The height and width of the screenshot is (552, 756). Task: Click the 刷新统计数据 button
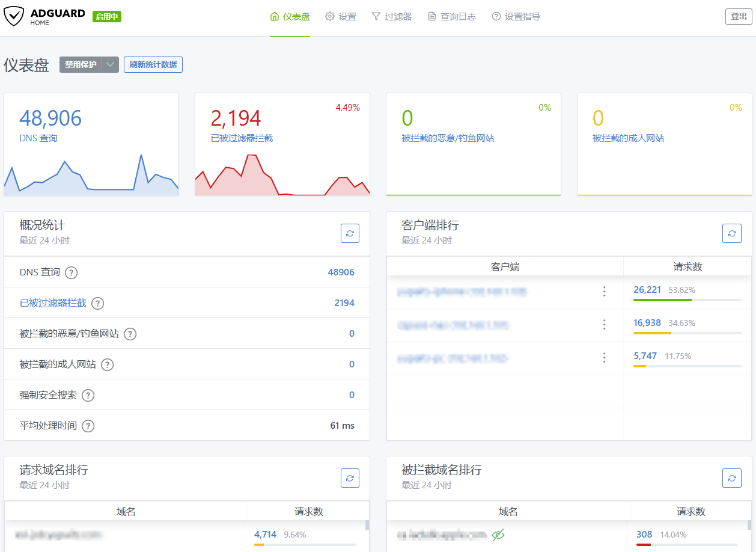click(153, 65)
